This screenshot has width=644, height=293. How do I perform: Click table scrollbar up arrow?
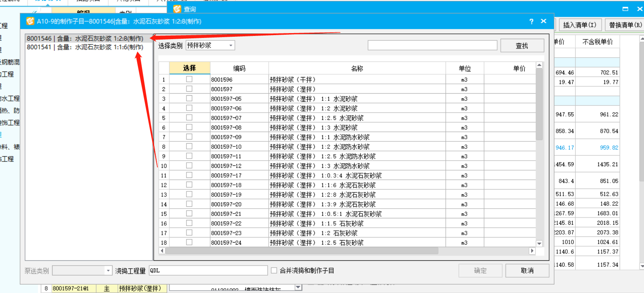(x=539, y=65)
